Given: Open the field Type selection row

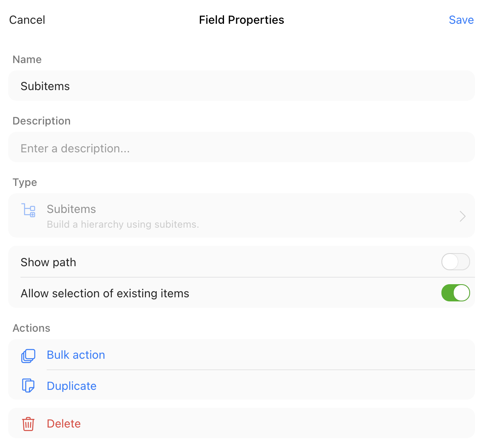Looking at the screenshot, I should 242,216.
